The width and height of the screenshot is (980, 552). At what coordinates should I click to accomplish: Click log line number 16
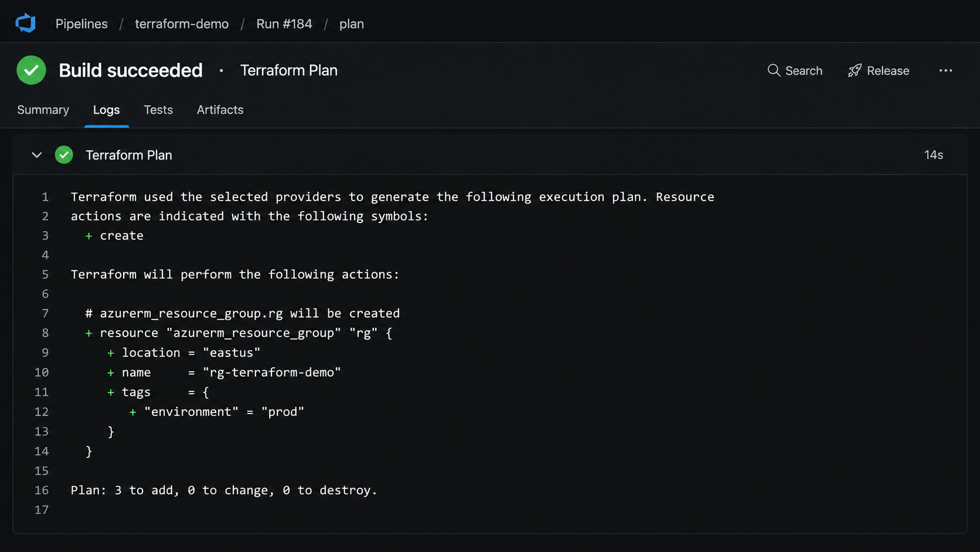click(x=42, y=490)
